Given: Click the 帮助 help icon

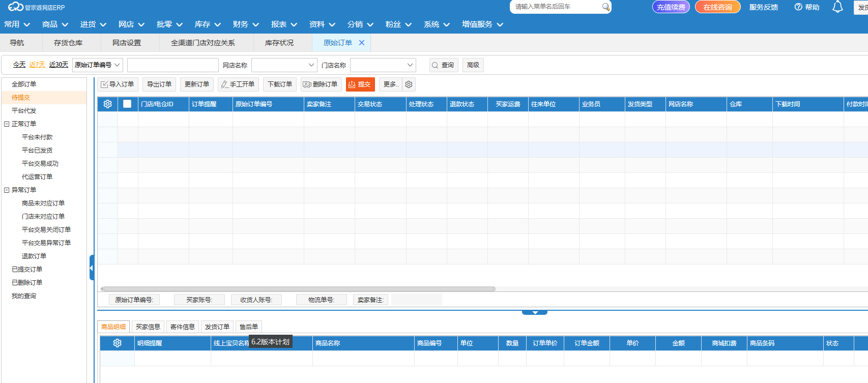Looking at the screenshot, I should [x=798, y=7].
